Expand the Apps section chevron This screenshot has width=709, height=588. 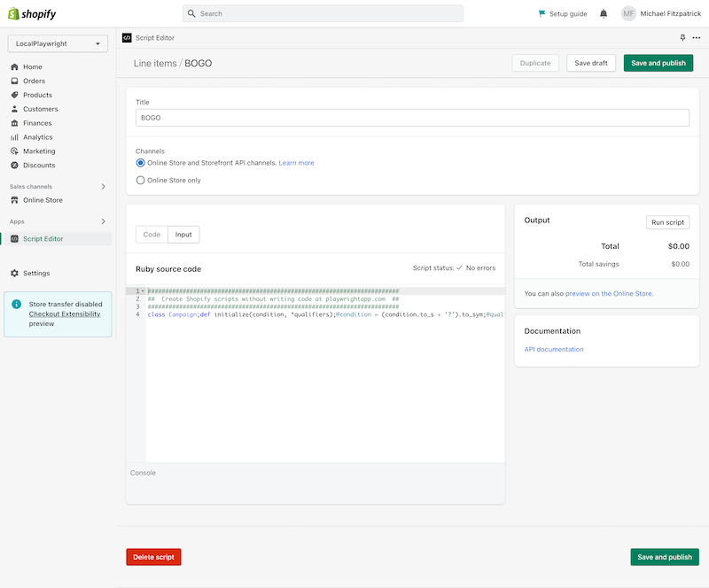click(x=103, y=221)
